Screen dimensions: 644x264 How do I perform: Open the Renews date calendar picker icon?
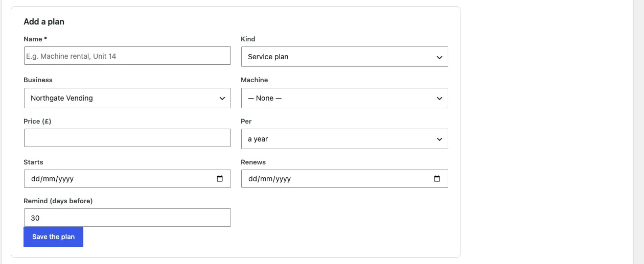[x=437, y=179]
